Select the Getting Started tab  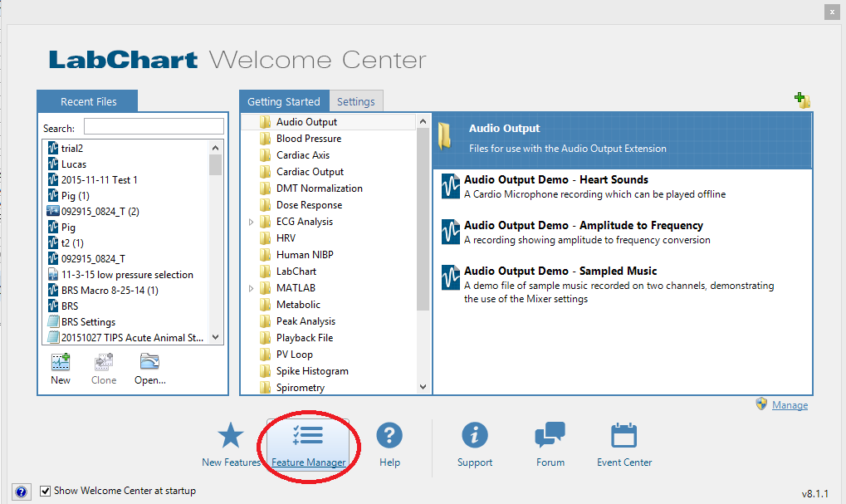pos(284,101)
